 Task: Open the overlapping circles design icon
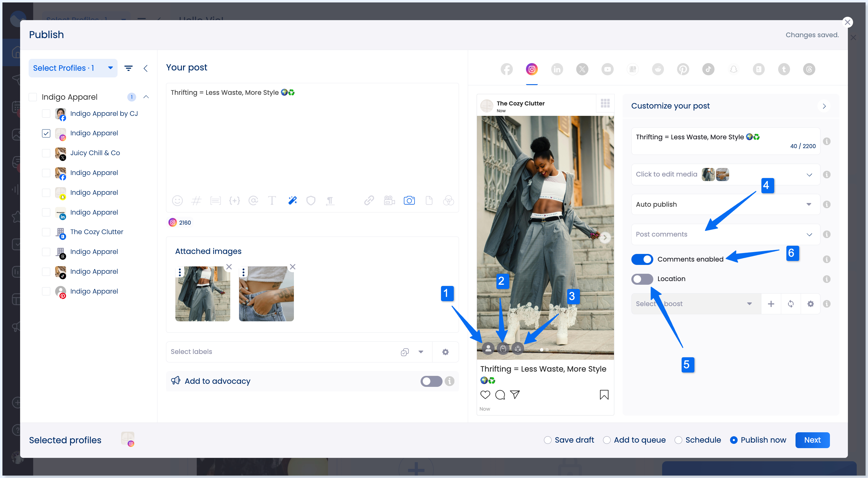coord(449,201)
